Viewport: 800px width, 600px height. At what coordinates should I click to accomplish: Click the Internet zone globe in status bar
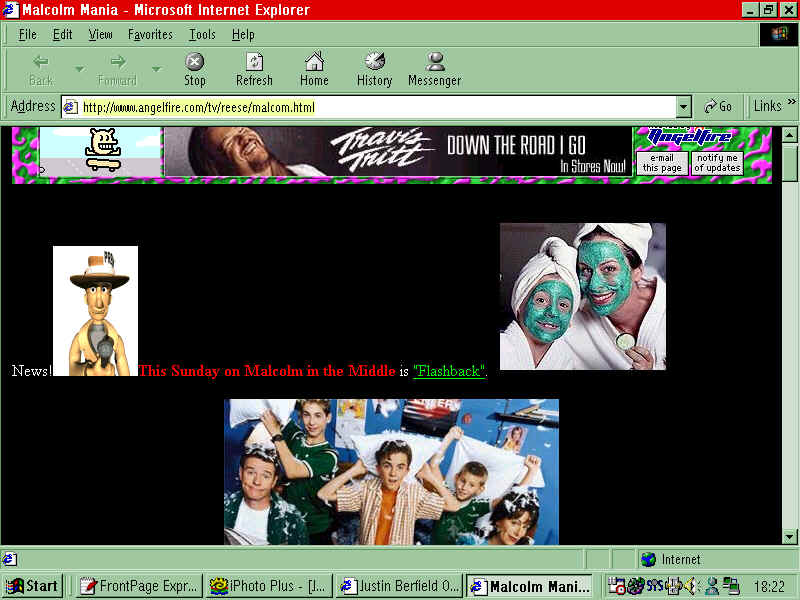(648, 560)
